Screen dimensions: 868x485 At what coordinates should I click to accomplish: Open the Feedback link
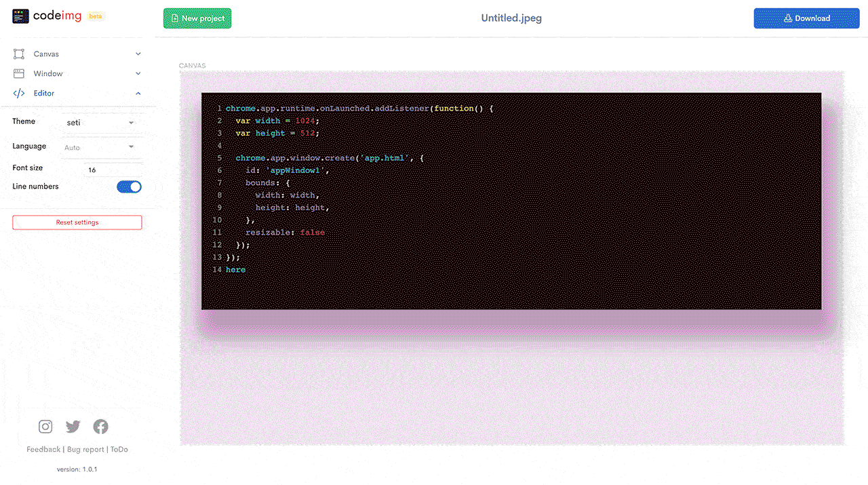click(43, 449)
